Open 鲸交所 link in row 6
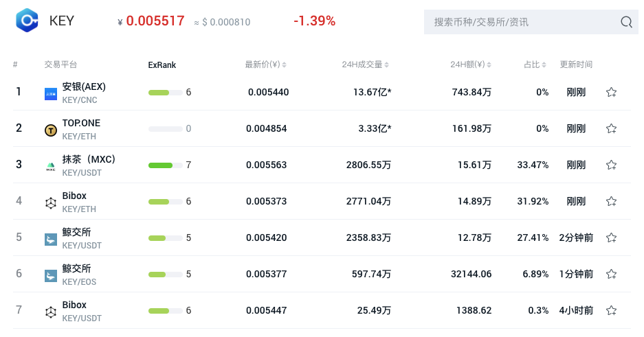 (x=76, y=268)
